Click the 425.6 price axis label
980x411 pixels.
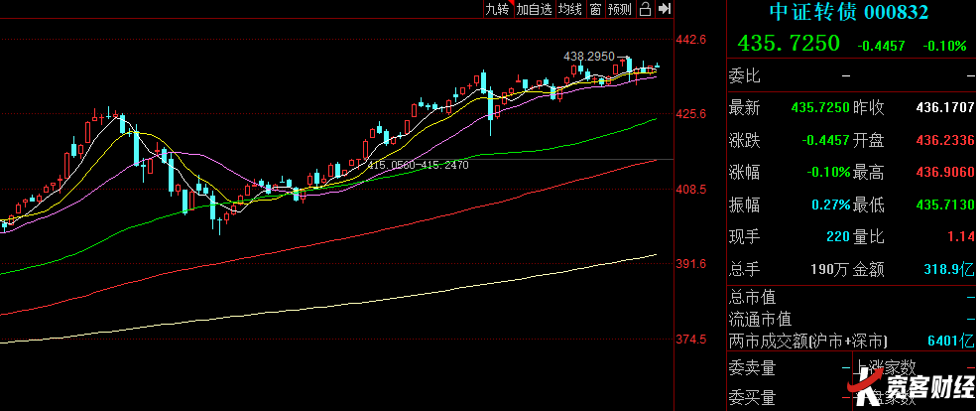pos(691,114)
